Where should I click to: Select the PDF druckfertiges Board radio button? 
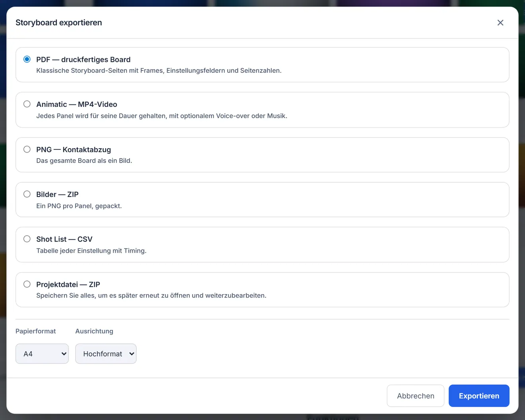click(27, 59)
